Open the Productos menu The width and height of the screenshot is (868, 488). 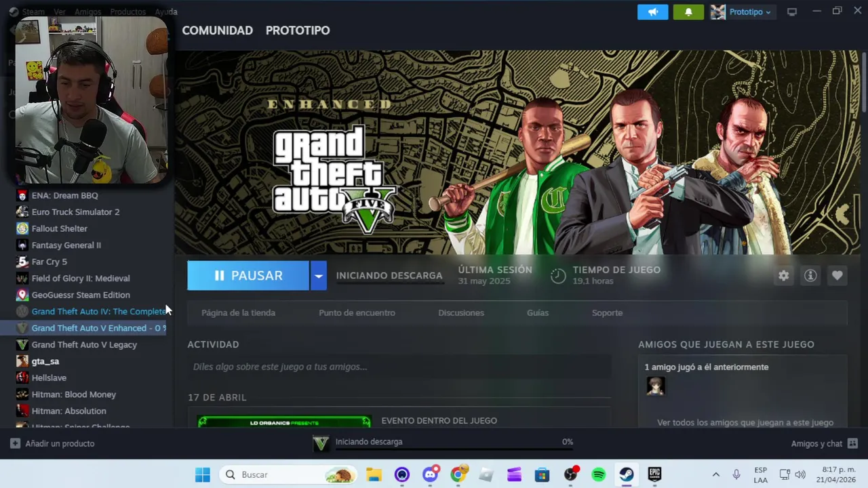click(127, 12)
